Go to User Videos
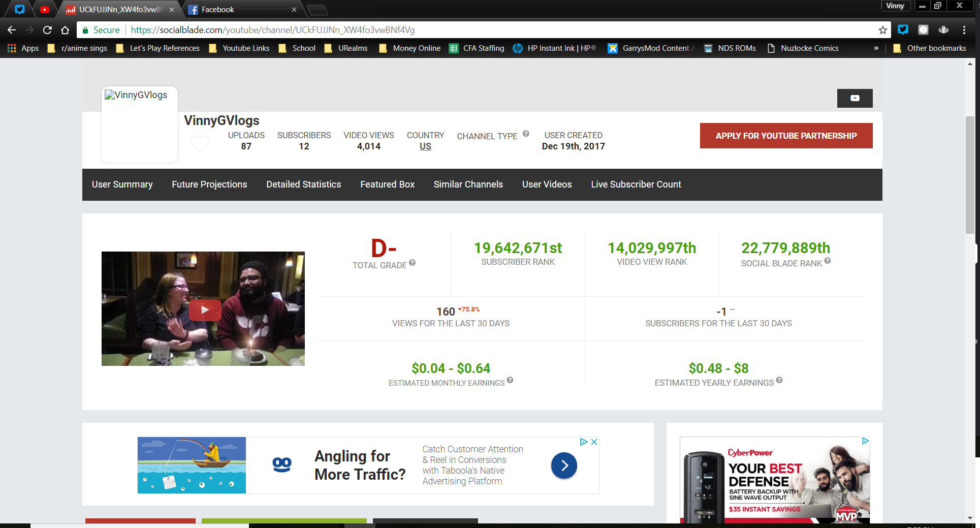Viewport: 980px width, 528px height. point(547,184)
